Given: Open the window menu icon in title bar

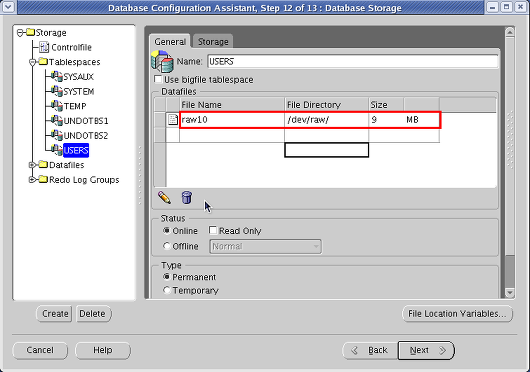Looking at the screenshot, I should 8,7.
